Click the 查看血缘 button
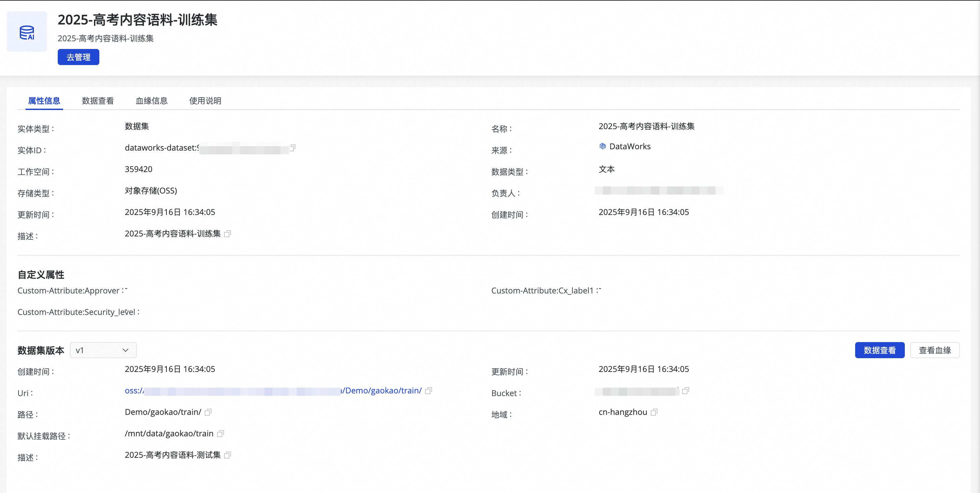Viewport: 980px width, 493px height. coord(934,350)
